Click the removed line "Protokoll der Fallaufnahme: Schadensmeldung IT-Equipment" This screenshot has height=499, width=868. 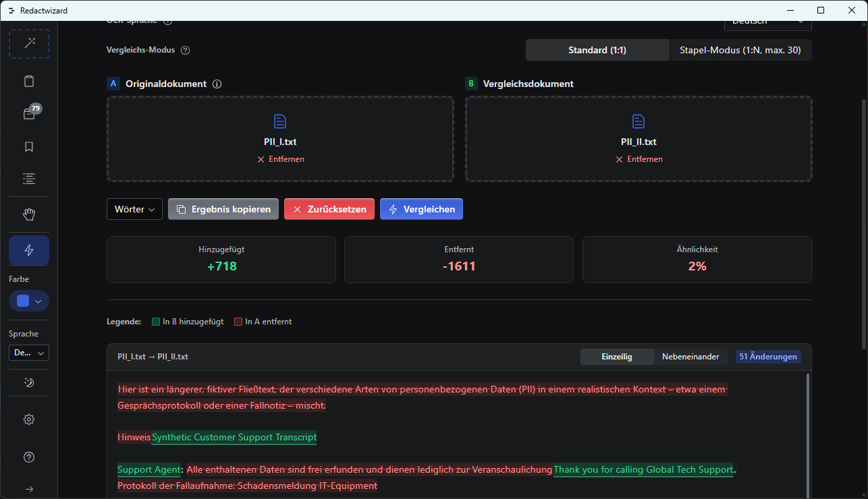[x=247, y=486]
